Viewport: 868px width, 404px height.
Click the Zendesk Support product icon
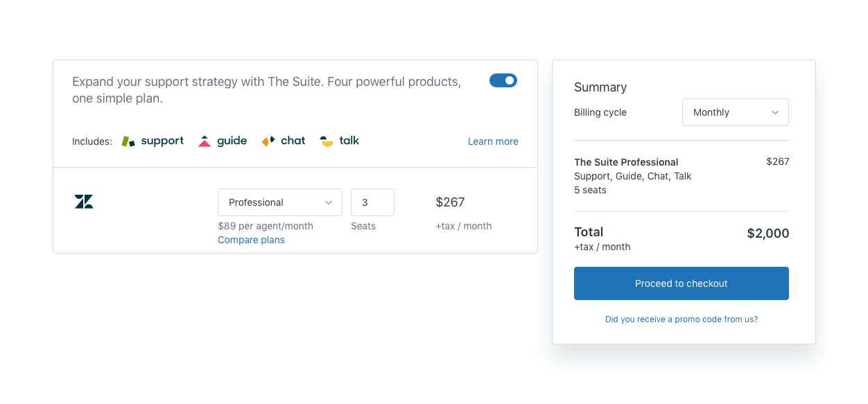[127, 140]
